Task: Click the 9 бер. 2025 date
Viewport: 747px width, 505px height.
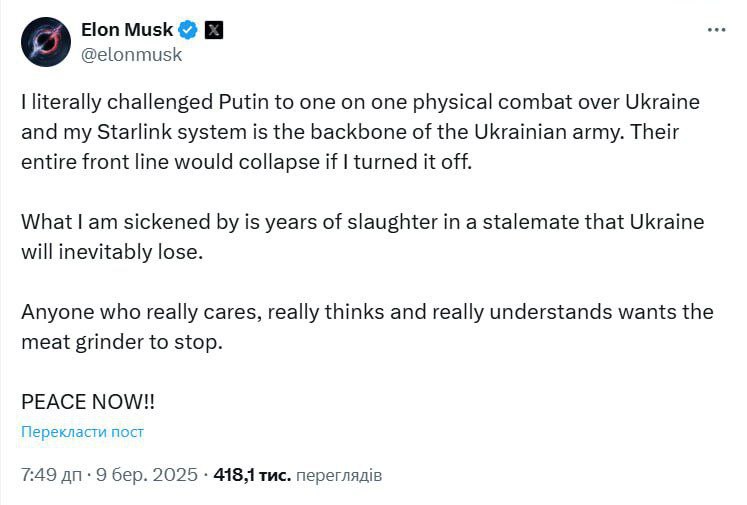Action: [149, 475]
